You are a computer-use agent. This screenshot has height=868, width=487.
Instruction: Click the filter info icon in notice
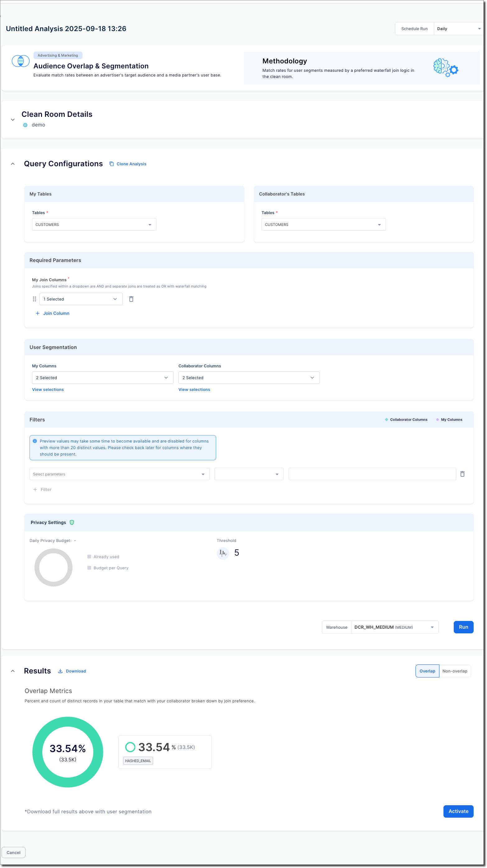click(x=35, y=441)
